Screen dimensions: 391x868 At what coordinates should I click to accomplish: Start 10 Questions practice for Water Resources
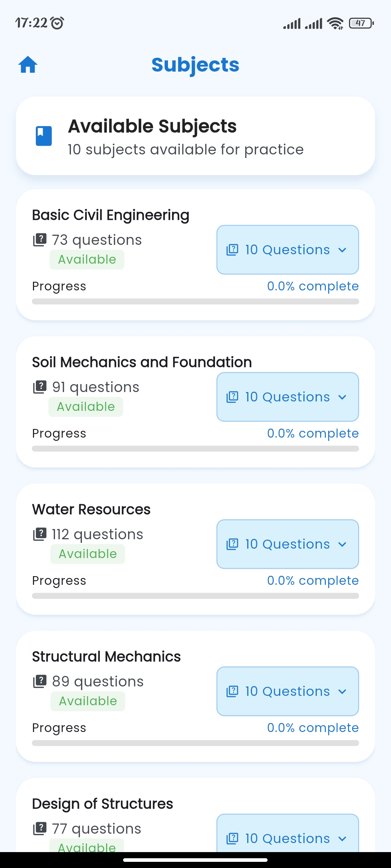287,544
